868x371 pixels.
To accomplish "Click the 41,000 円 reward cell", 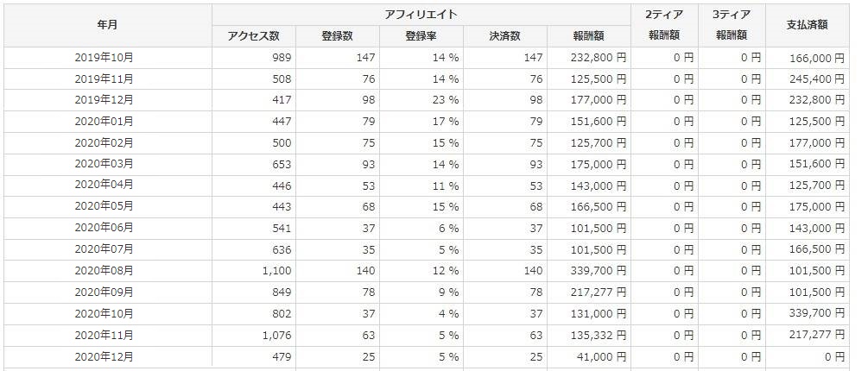I will coord(602,356).
